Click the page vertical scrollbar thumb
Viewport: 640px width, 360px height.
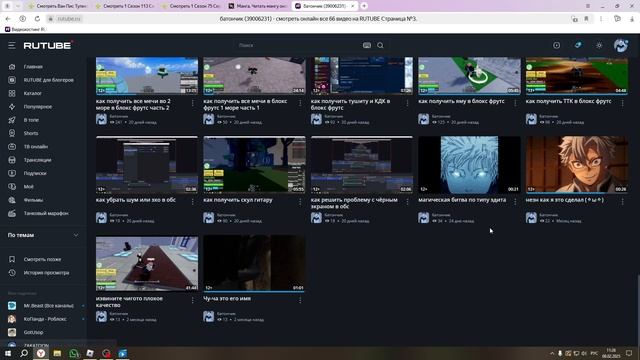pos(638,310)
